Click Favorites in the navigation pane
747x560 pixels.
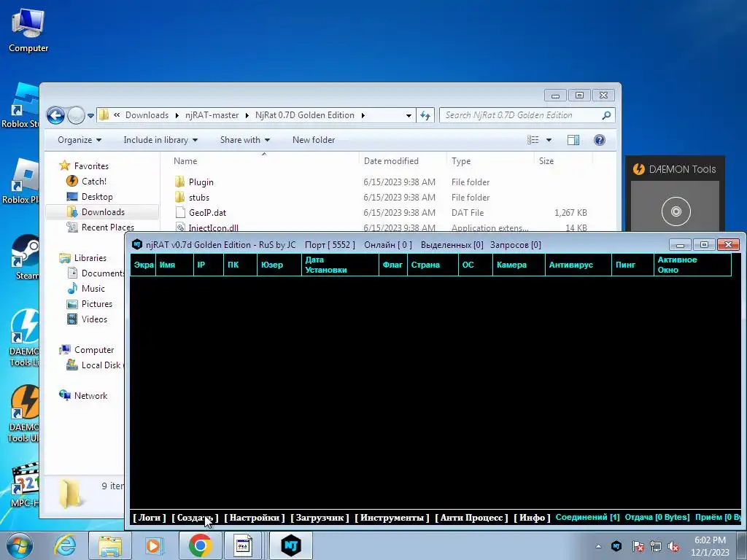tap(91, 166)
